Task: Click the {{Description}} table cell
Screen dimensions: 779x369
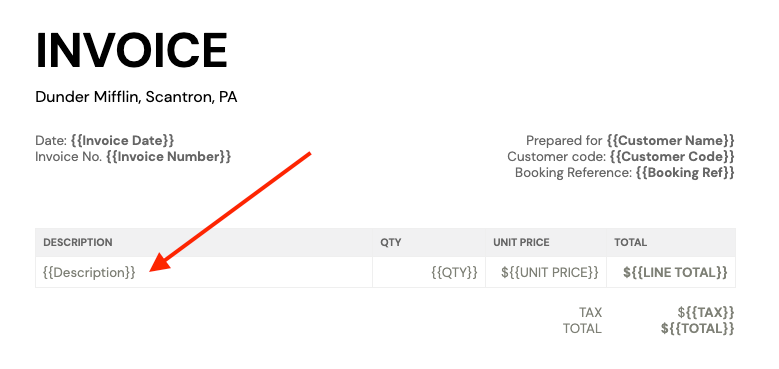Action: (x=204, y=273)
